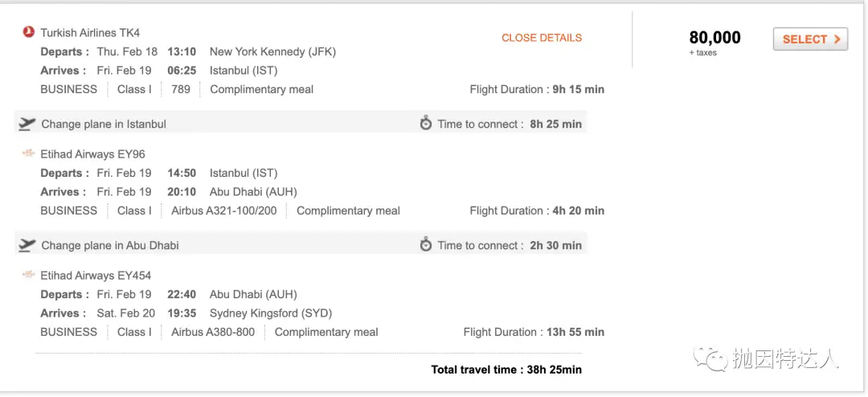Viewport: 868px width, 397px height.
Task: Click the Airbus A380-800 aircraft label
Action: coord(213,332)
